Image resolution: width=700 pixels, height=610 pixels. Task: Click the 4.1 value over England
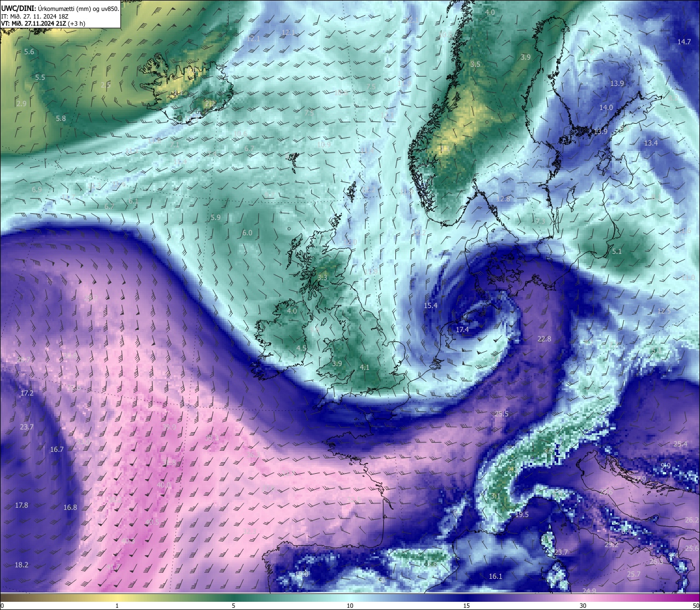point(365,368)
